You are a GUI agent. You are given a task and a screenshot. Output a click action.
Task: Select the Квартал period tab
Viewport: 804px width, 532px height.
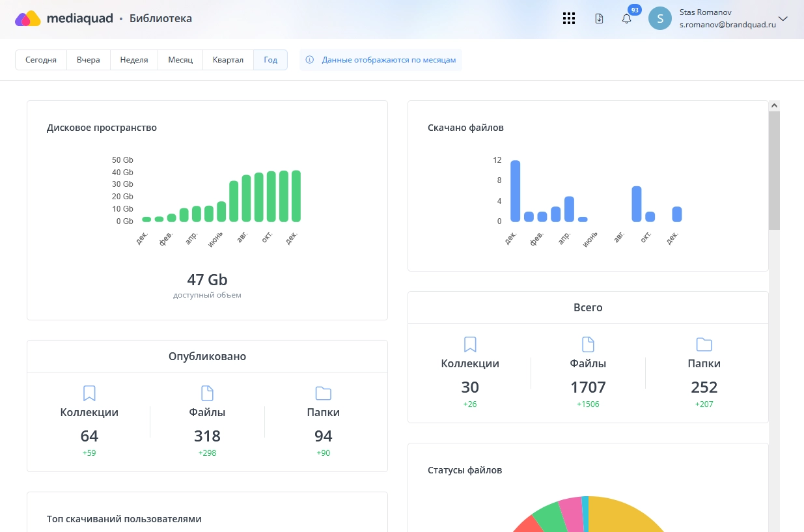click(x=228, y=60)
